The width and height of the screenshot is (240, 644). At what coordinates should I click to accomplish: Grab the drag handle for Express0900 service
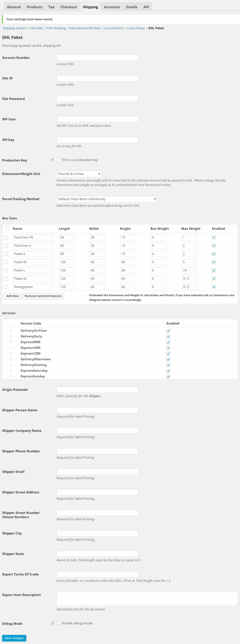point(11,342)
